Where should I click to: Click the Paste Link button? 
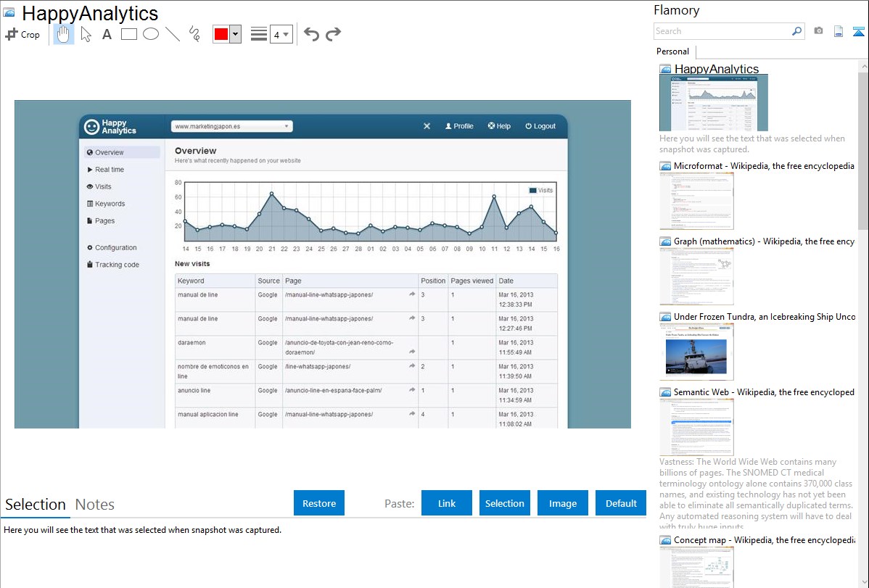click(x=447, y=503)
